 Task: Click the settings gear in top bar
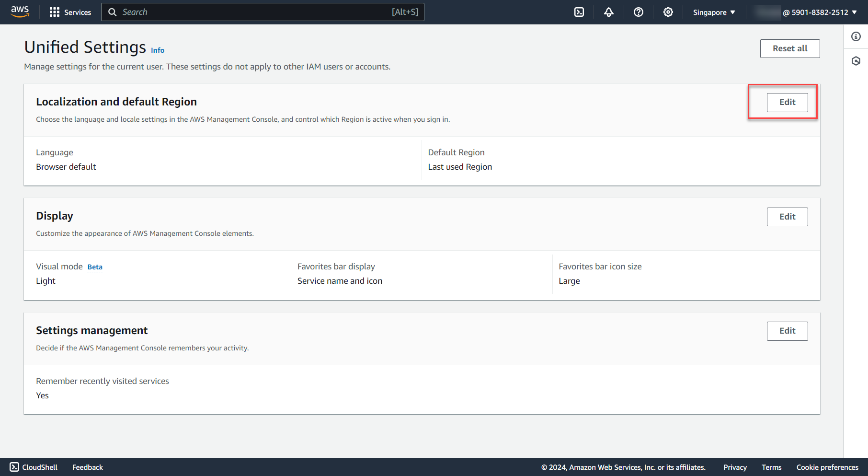pyautogui.click(x=668, y=12)
